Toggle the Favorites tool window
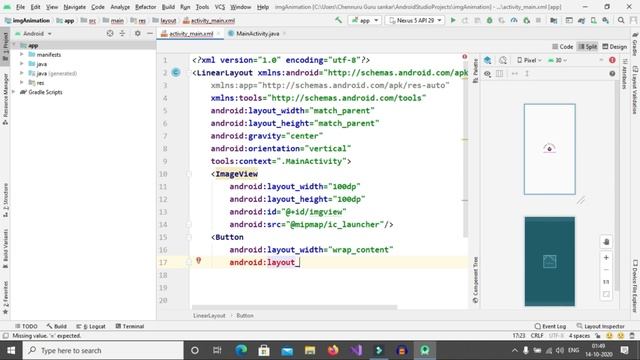Image resolution: width=640 pixels, height=360 pixels. [5, 298]
